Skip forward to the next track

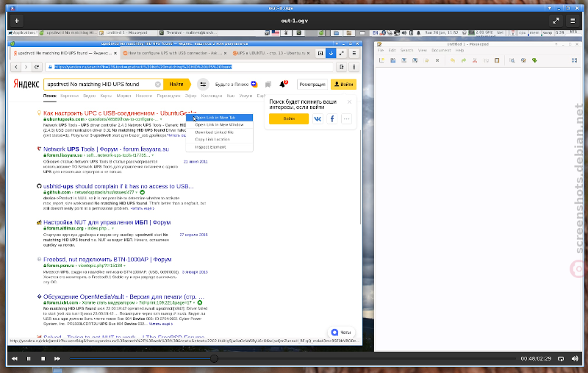point(57,359)
